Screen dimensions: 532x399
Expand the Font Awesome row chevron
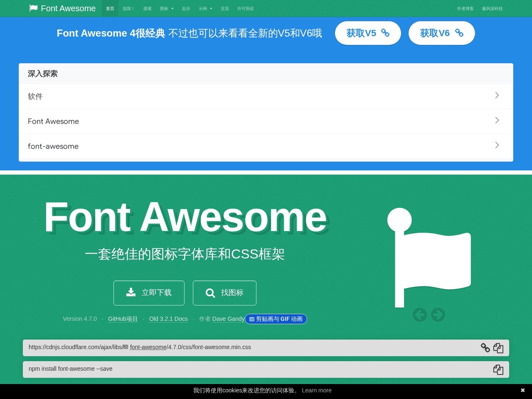click(x=497, y=120)
